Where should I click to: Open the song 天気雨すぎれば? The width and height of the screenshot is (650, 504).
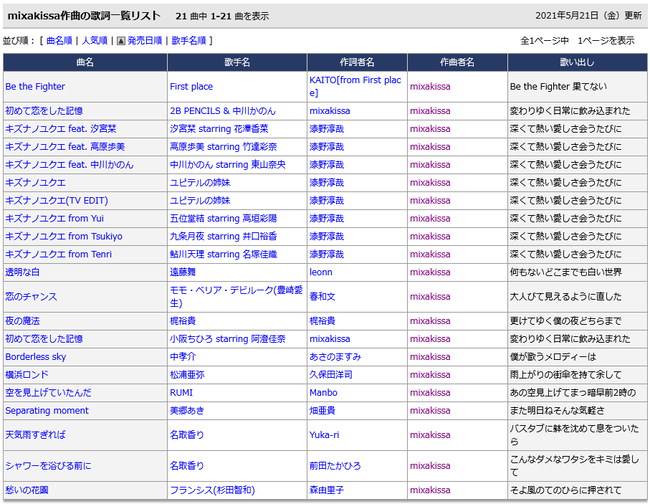click(35, 435)
